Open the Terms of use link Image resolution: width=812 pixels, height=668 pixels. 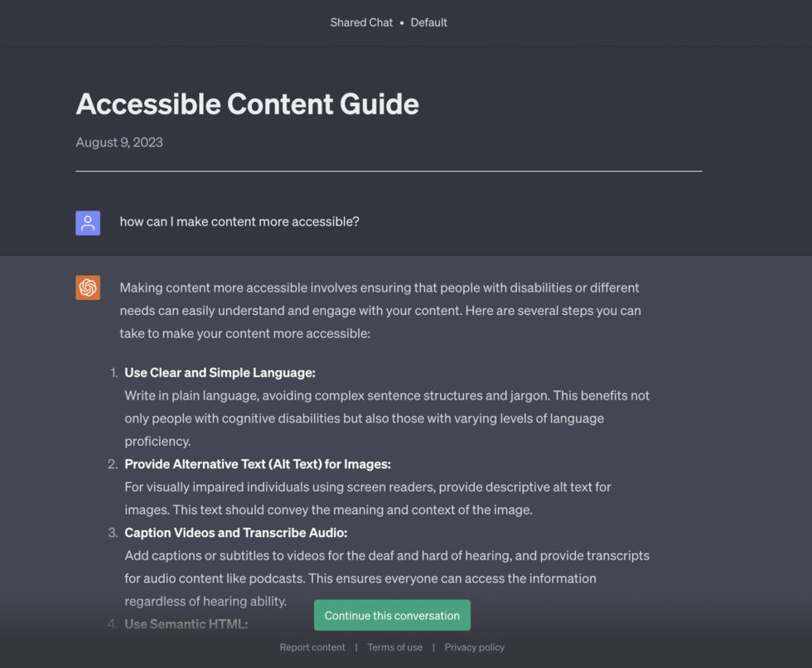click(394, 647)
